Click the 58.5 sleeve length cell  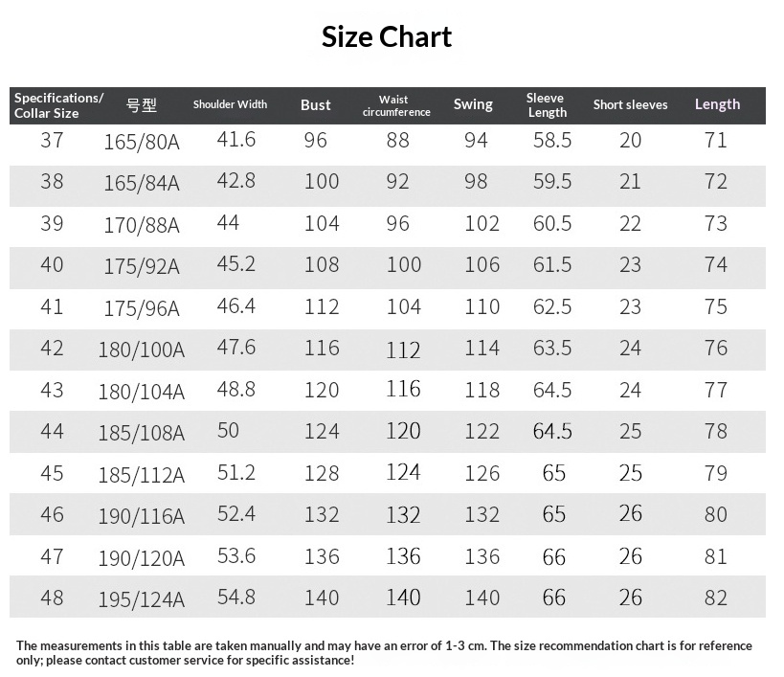(552, 140)
